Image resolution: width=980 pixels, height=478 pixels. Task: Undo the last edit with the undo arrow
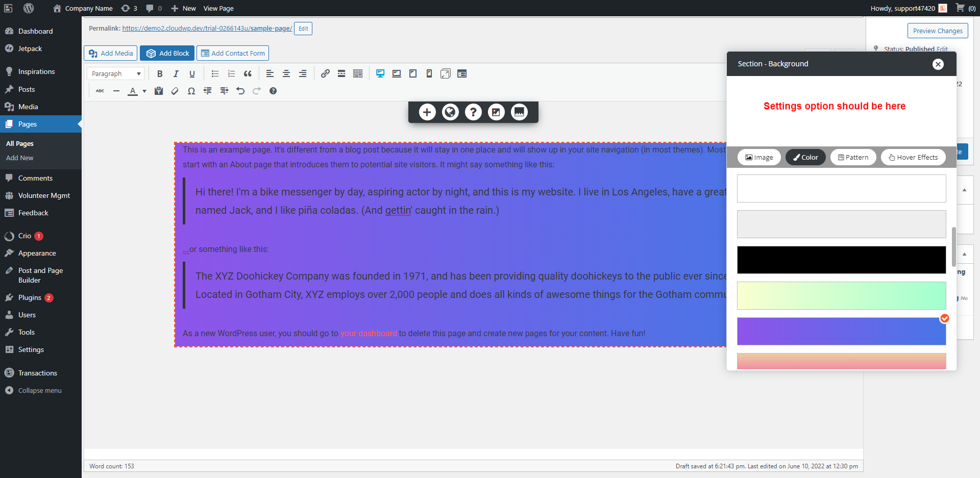pos(240,91)
